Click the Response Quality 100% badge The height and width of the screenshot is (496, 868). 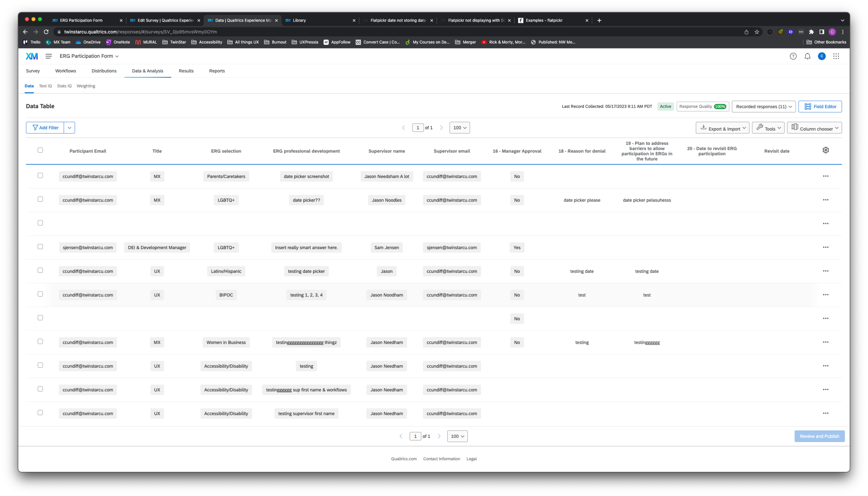pyautogui.click(x=702, y=107)
